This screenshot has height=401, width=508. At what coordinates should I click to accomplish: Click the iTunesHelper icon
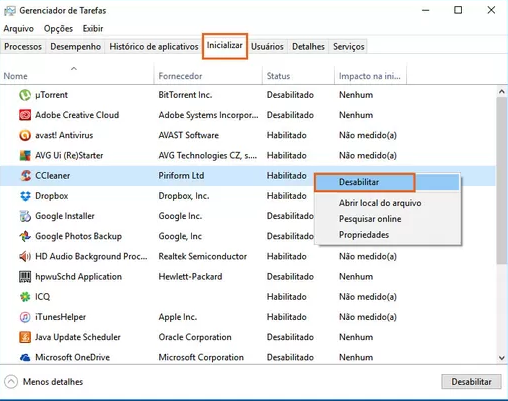point(25,317)
